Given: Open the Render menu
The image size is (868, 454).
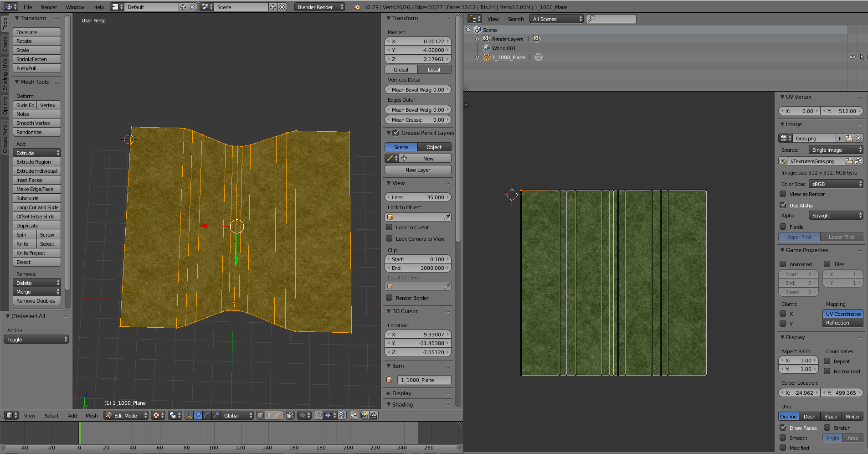Looking at the screenshot, I should pos(49,7).
